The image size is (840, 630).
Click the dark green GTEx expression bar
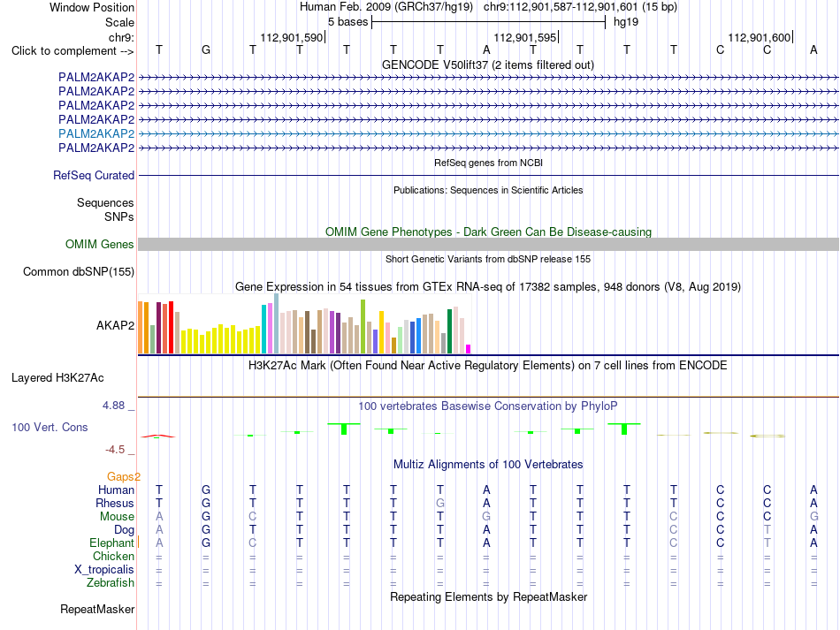click(449, 331)
